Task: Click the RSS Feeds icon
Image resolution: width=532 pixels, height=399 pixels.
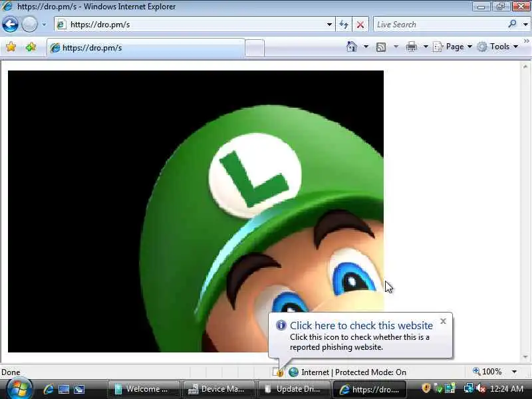Action: (381, 47)
